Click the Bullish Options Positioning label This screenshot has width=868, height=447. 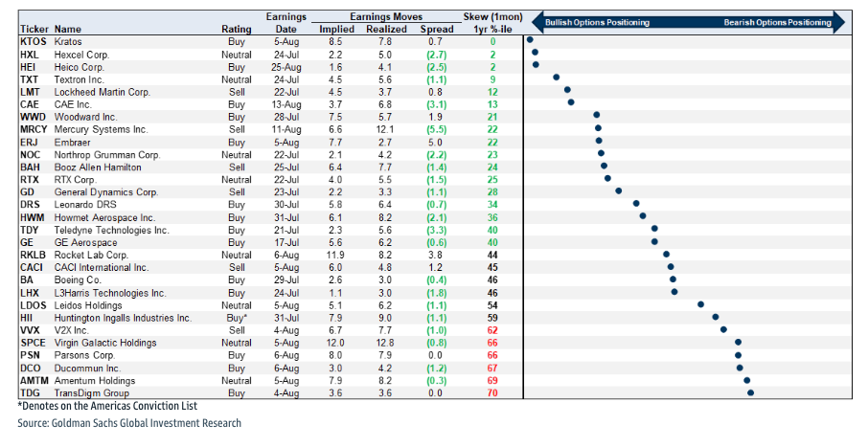tap(597, 21)
